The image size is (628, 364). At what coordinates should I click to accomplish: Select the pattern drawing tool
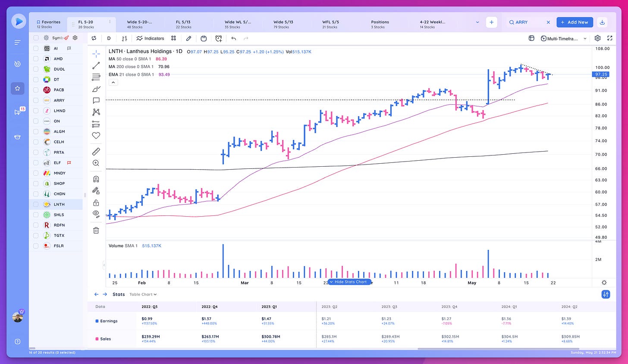coord(96,112)
